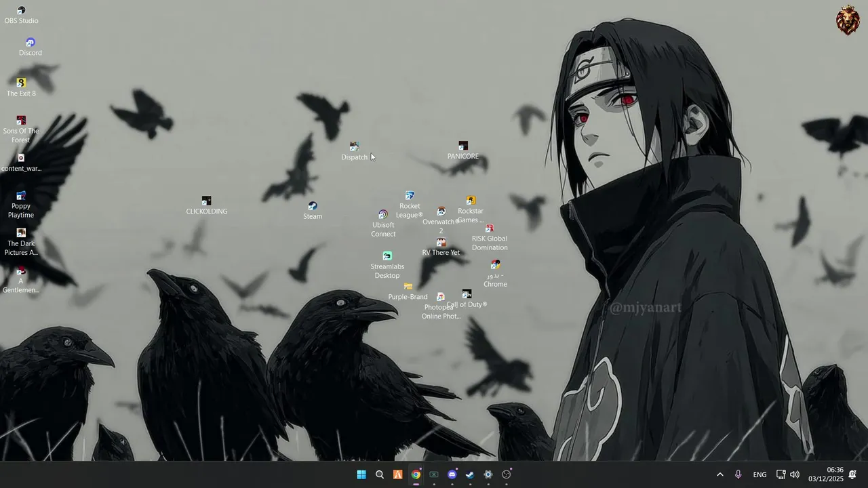Select the Chrome profile shortcut on desktop
The image size is (868, 488).
click(x=496, y=273)
